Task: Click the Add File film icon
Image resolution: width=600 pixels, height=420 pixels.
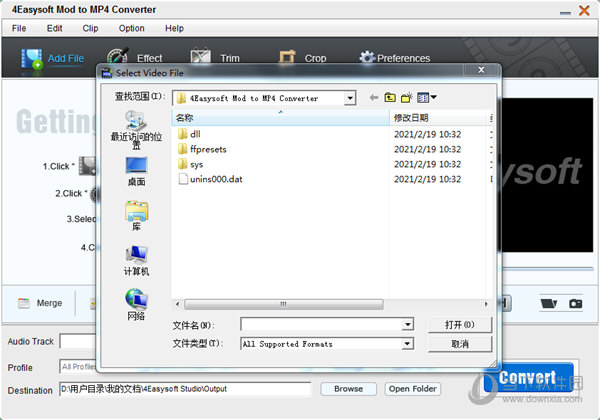Action: (31, 59)
